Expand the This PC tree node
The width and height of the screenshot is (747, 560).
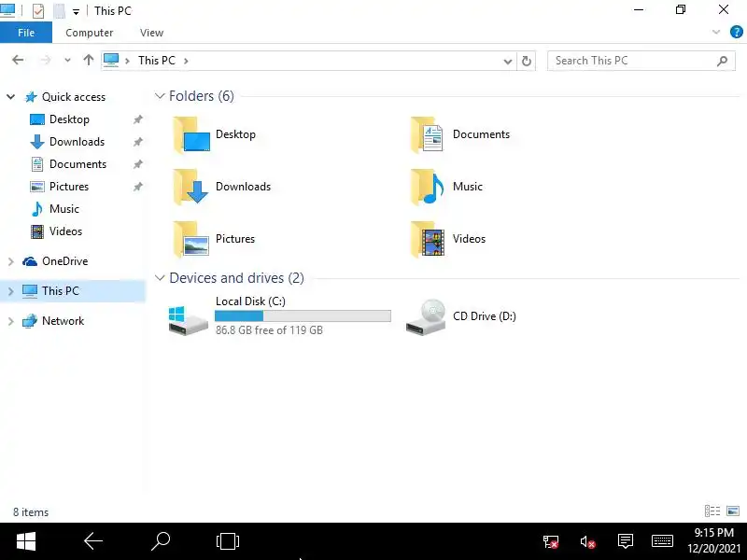pyautogui.click(x=10, y=291)
